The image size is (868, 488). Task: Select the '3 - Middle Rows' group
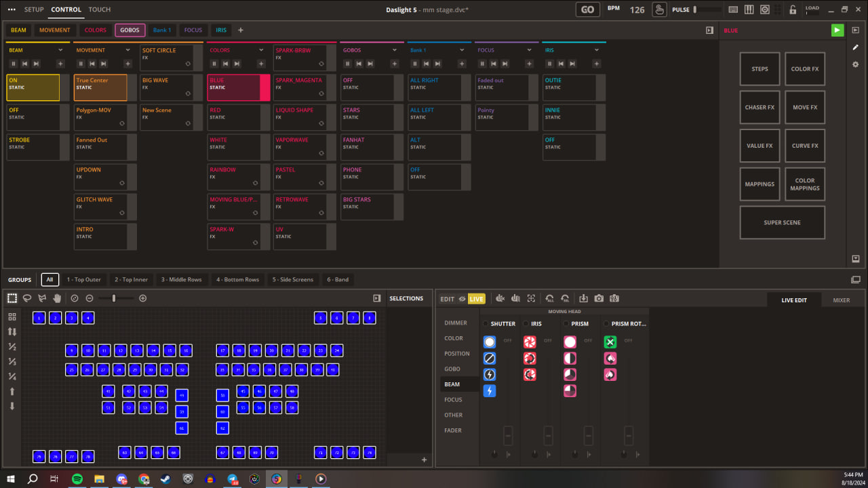click(x=181, y=279)
